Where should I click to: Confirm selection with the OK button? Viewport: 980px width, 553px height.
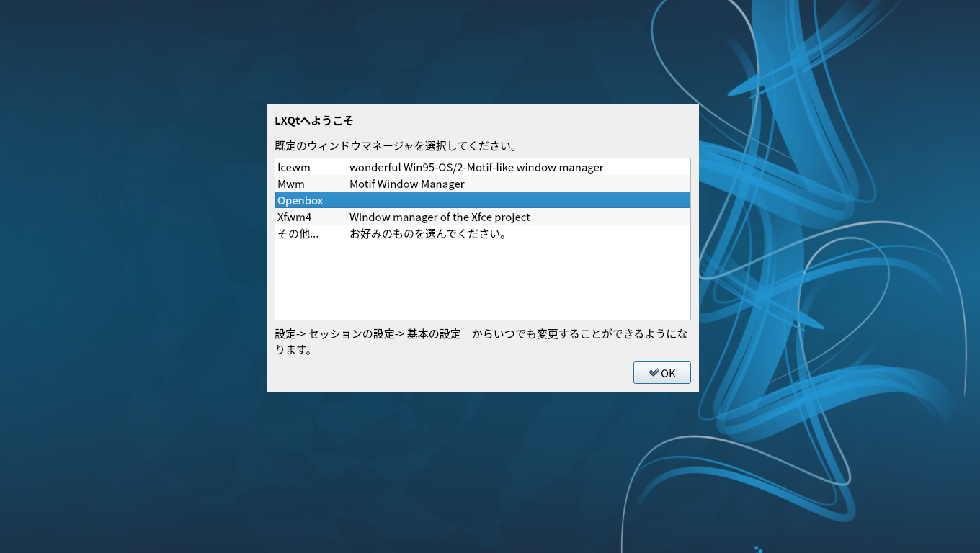point(661,373)
